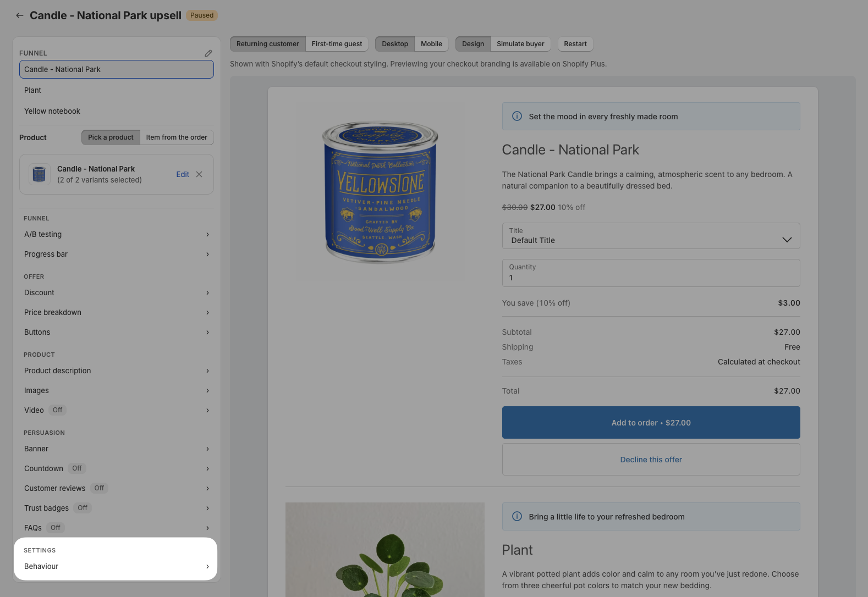Open Product description settings

tap(117, 371)
